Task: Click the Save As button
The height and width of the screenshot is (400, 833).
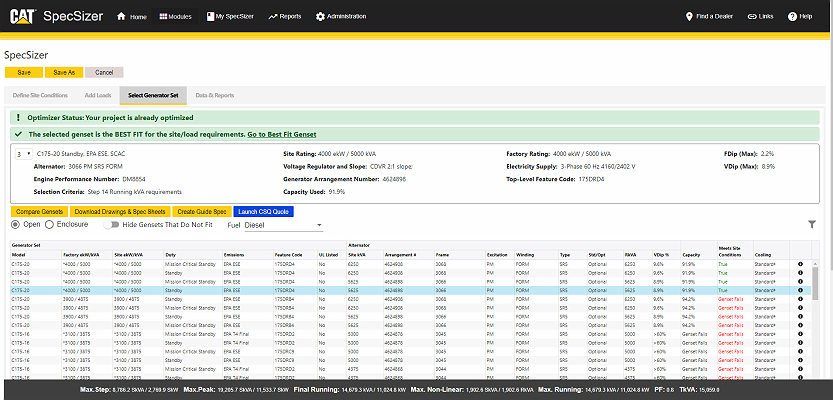Action: tap(64, 72)
